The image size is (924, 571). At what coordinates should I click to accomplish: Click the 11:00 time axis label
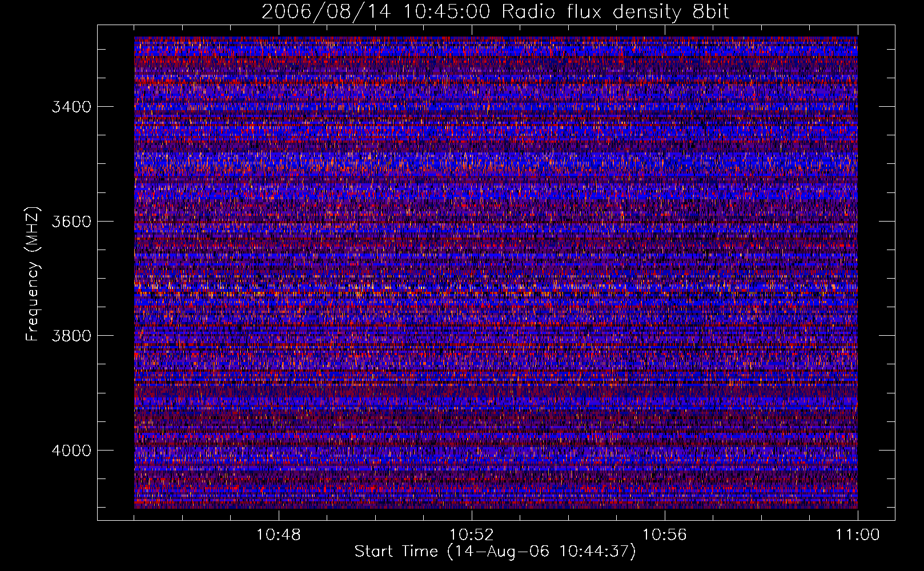tap(858, 535)
